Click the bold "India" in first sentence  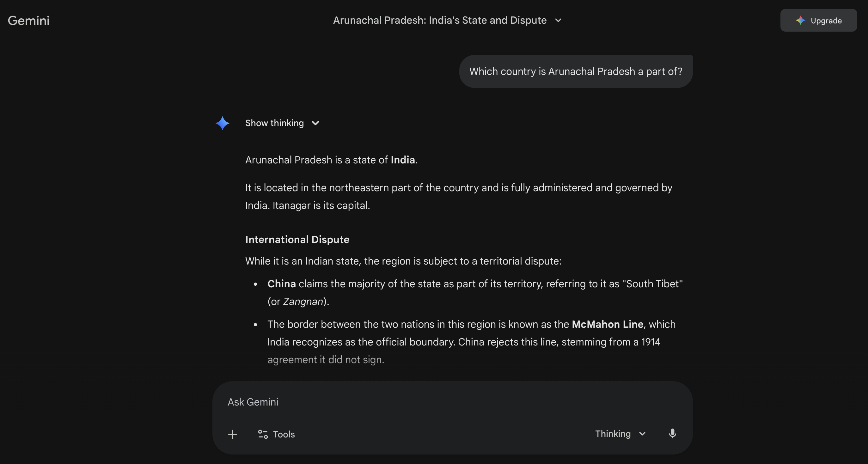pyautogui.click(x=403, y=160)
